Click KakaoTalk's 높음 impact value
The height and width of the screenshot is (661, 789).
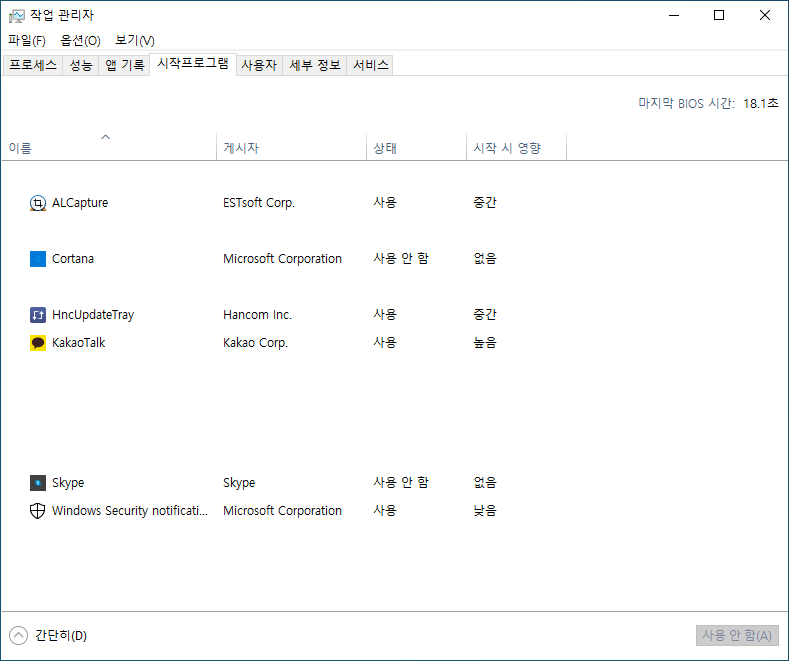pyautogui.click(x=485, y=343)
